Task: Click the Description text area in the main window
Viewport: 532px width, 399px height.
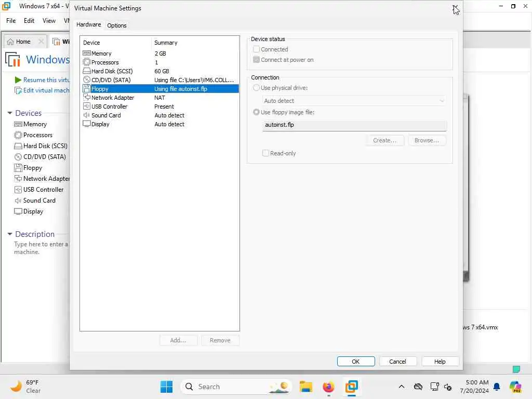Action: [41, 248]
